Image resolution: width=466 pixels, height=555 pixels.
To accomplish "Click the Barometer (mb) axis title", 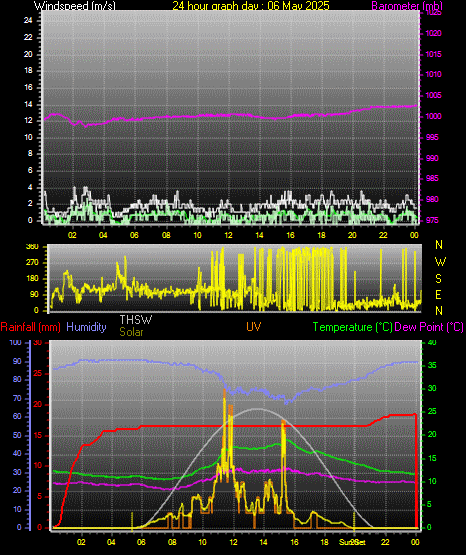I will pyautogui.click(x=407, y=6).
